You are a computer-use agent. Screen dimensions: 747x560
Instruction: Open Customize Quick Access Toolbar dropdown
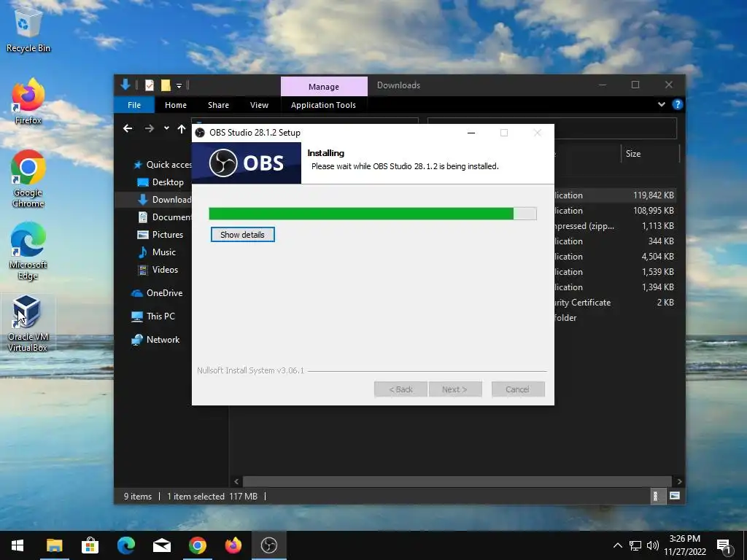(x=179, y=86)
